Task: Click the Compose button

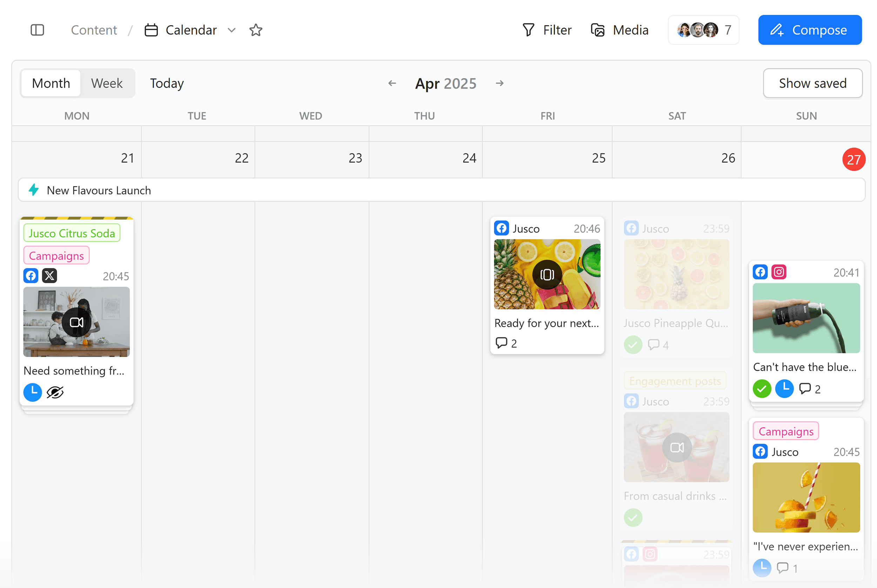Action: click(x=810, y=29)
